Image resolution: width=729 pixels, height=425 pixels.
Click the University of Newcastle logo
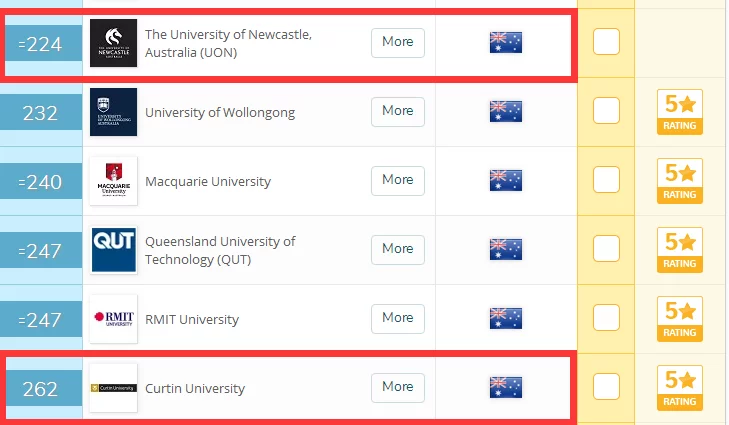(x=113, y=43)
